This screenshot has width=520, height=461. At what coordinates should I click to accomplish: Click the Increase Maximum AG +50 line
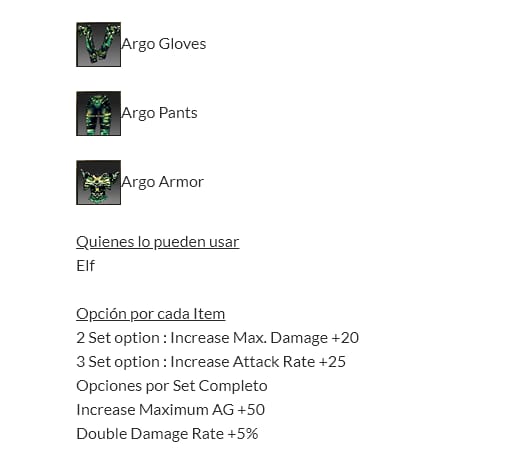(x=170, y=410)
